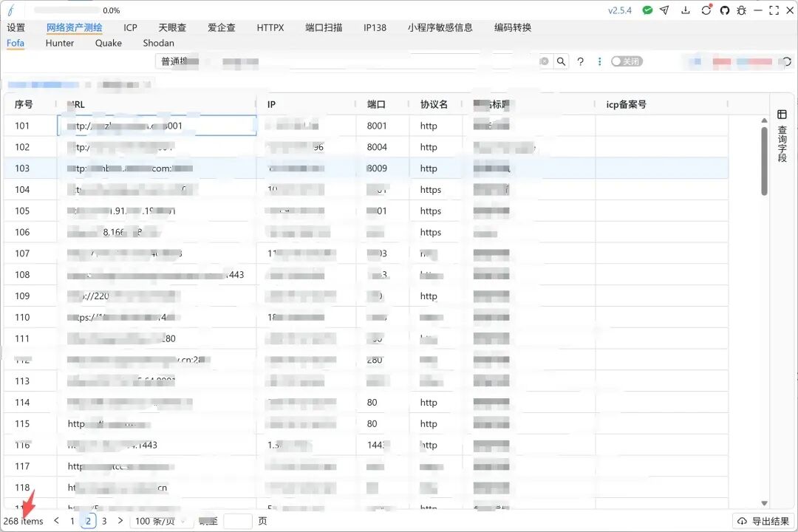Click the icp备案号 column header
This screenshot has height=532, width=798.
click(x=626, y=104)
